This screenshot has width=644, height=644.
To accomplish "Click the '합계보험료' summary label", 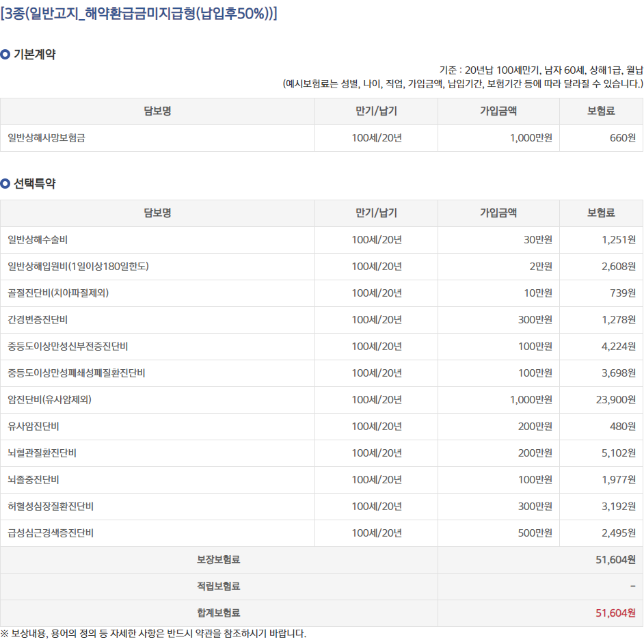I will (x=219, y=613).
